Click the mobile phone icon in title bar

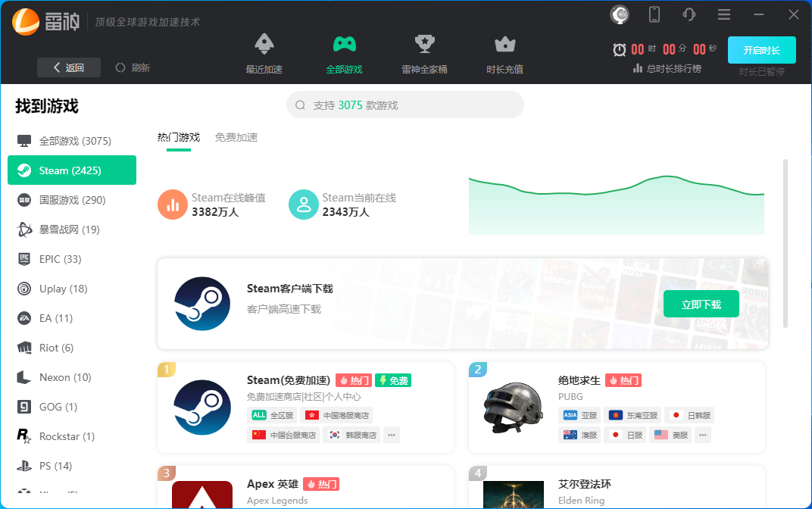point(654,14)
